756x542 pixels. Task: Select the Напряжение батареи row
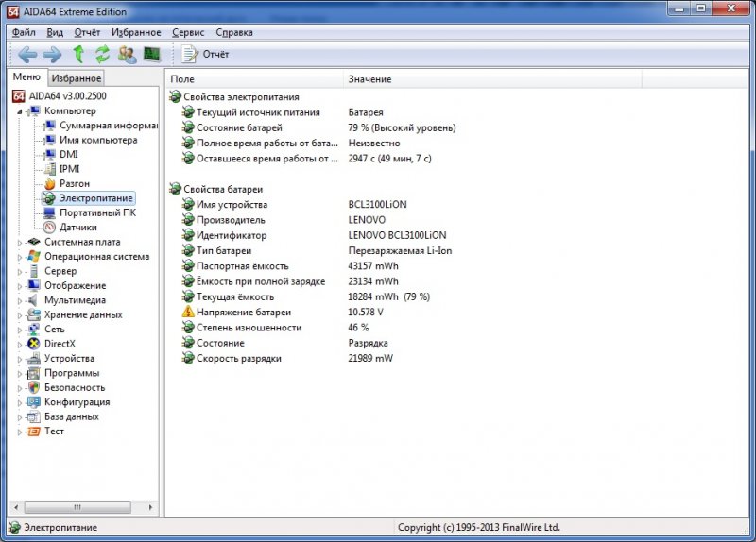(243, 312)
